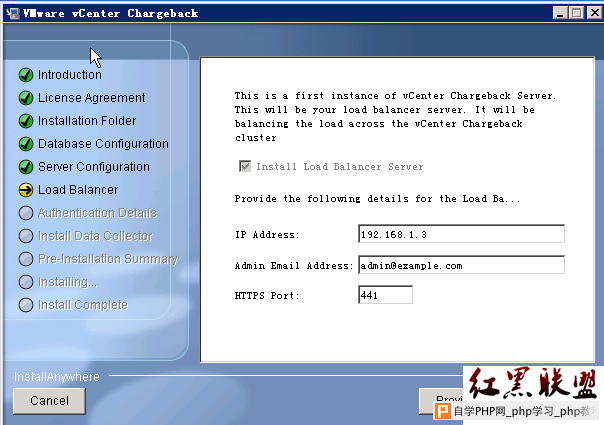Click the Introduction step checkmark icon
This screenshot has width=604, height=425.
click(26, 75)
